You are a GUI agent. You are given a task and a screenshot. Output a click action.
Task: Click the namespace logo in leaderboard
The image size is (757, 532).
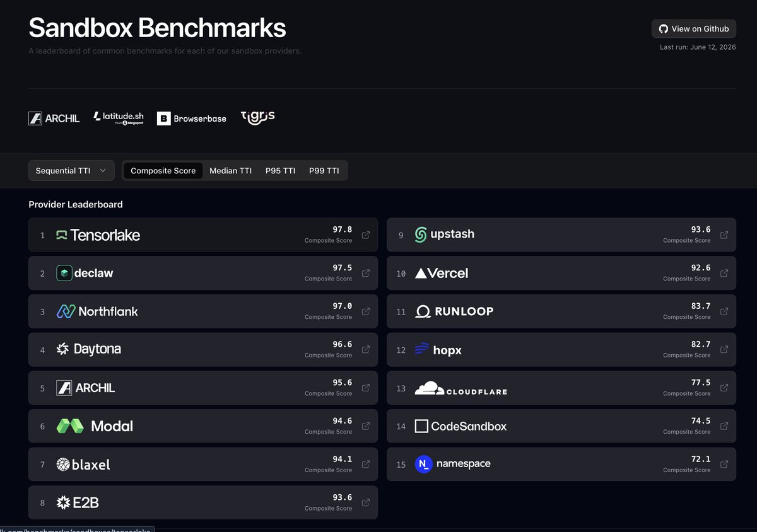coord(452,465)
